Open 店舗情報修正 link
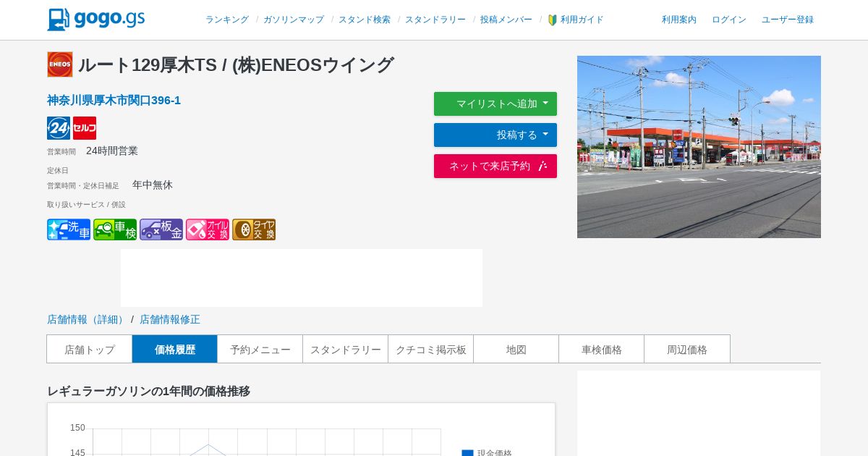 [x=170, y=319]
